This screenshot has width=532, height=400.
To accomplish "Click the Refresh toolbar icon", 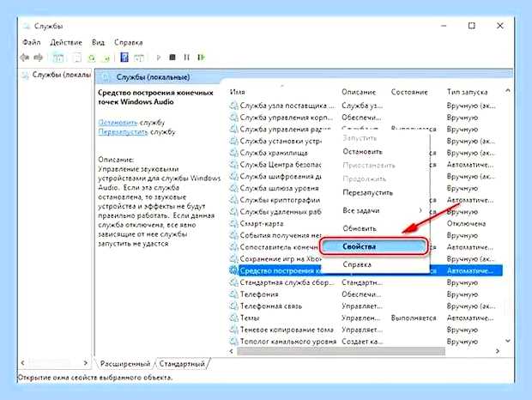I will coord(92,58).
